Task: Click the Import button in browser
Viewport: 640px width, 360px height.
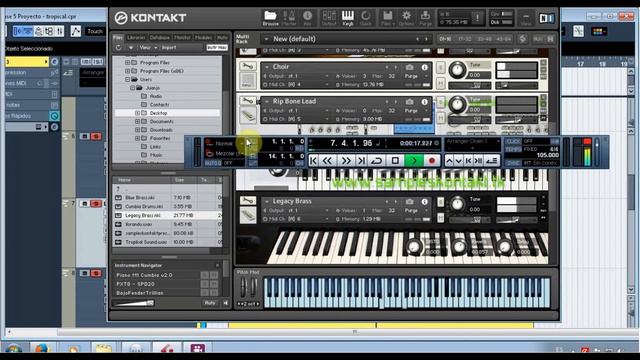Action: click(x=169, y=48)
